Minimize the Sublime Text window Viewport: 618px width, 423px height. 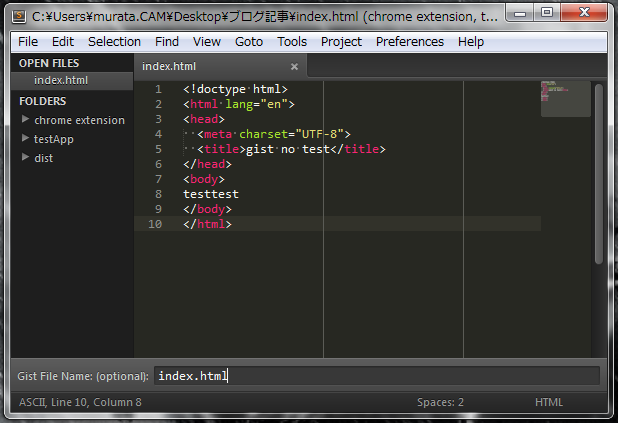[520, 13]
